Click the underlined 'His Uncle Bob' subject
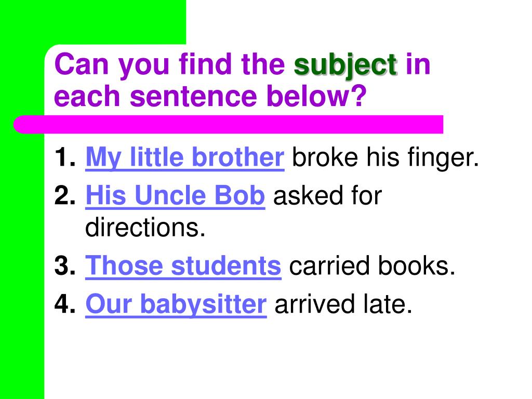The height and width of the screenshot is (399, 532). (175, 196)
